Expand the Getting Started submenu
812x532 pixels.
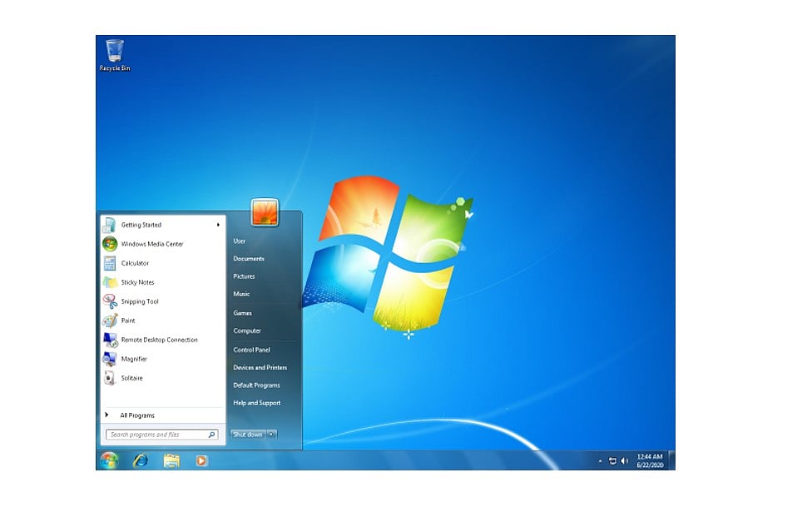pyautogui.click(x=140, y=224)
